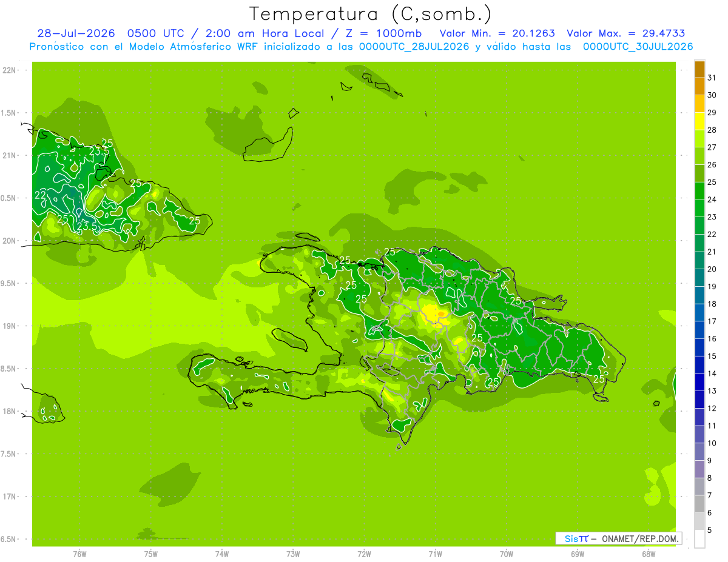Click the title 'Temperatura (C,somb.)'

[370, 14]
